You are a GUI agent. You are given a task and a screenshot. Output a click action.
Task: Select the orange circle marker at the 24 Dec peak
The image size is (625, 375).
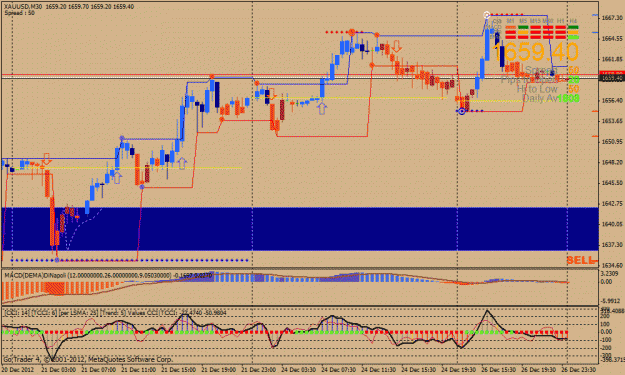click(x=352, y=32)
